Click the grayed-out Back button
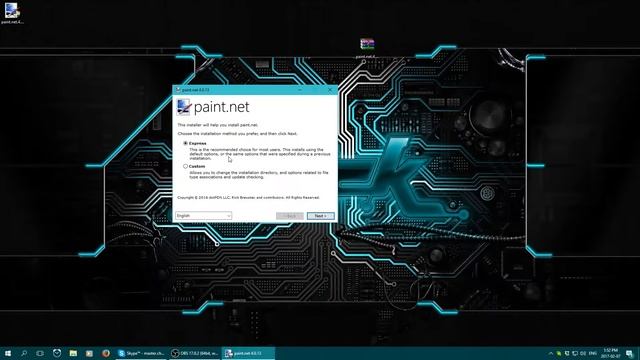Viewport: 640px width, 360px height. 290,216
